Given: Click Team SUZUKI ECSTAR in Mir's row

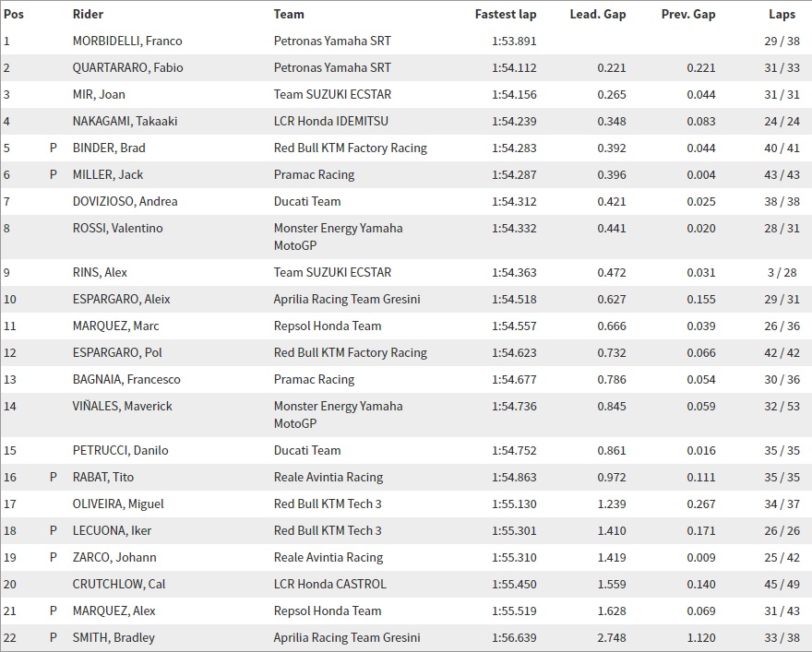Looking at the screenshot, I should pos(332,94).
